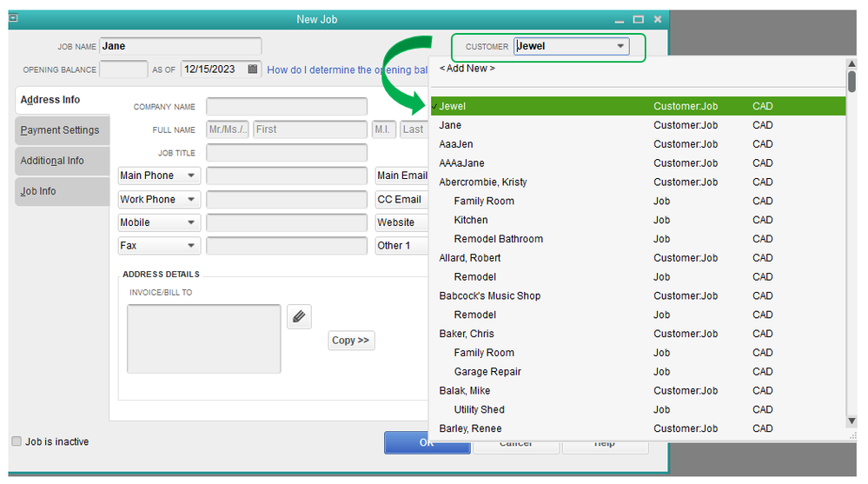The height and width of the screenshot is (484, 868).
Task: Open the Work Phone type dropdown
Action: (x=158, y=199)
